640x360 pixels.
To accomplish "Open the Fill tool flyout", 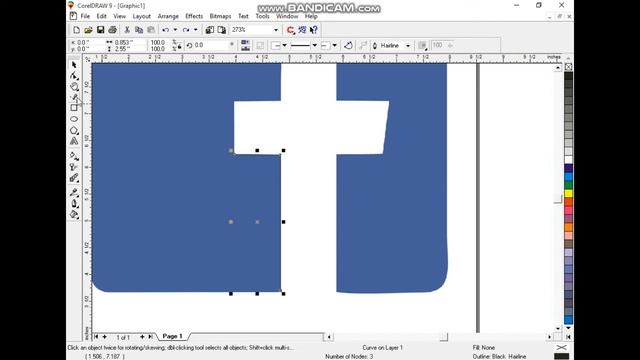I will click(74, 214).
